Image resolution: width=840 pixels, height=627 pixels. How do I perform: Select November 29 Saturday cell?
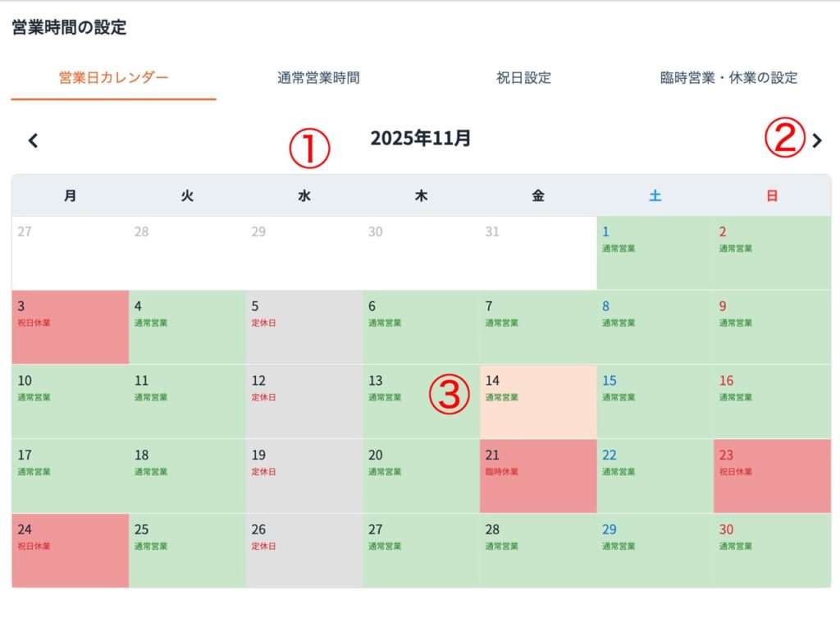coord(655,550)
